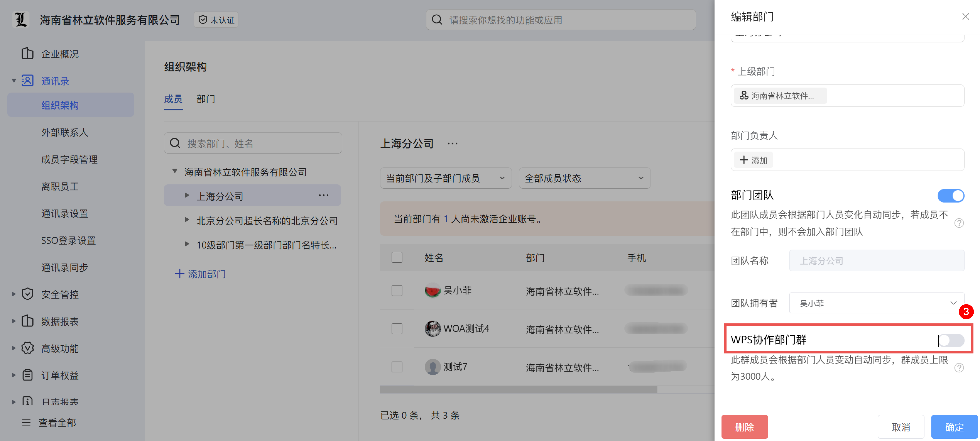Click the 数据报表 sidebar icon
Viewport: 980px width, 441px height.
tap(27, 321)
